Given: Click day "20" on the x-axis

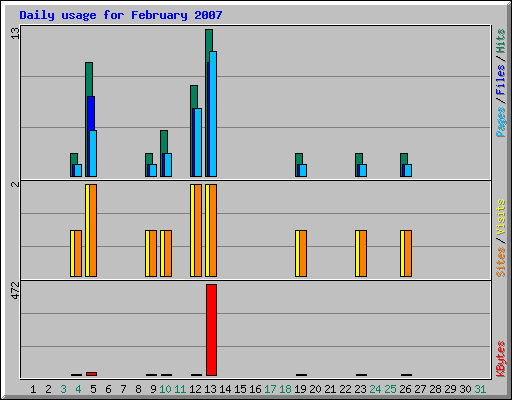Looking at the screenshot, I should pyautogui.click(x=315, y=389).
